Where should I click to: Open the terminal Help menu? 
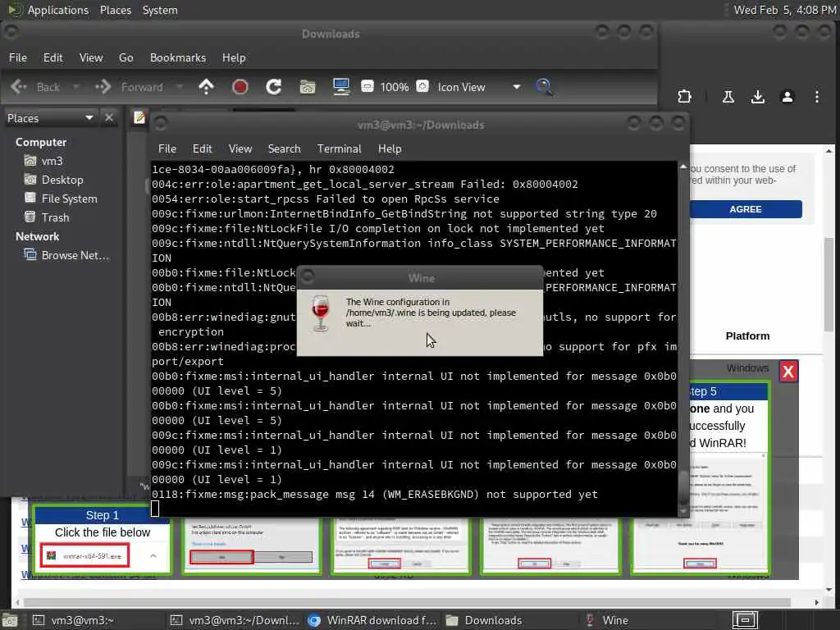[390, 149]
